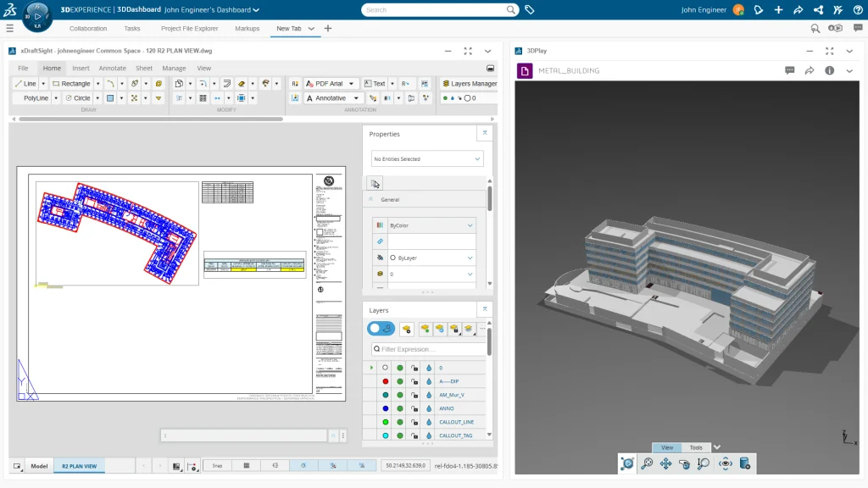Select the Rectangle tool

pyautogui.click(x=71, y=84)
